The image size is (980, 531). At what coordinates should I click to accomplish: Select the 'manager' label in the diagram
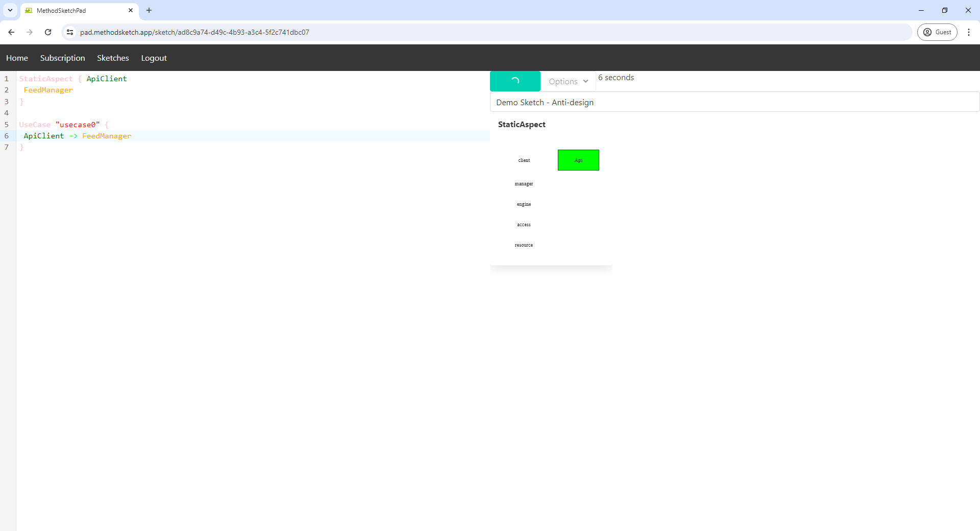pos(524,184)
